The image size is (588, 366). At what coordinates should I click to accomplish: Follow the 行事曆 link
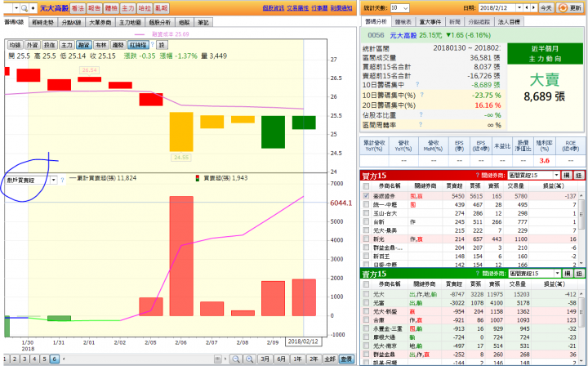tap(319, 8)
